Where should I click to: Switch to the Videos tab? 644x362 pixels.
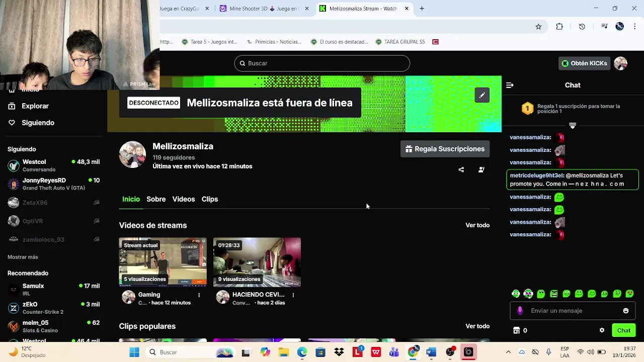[184, 199]
